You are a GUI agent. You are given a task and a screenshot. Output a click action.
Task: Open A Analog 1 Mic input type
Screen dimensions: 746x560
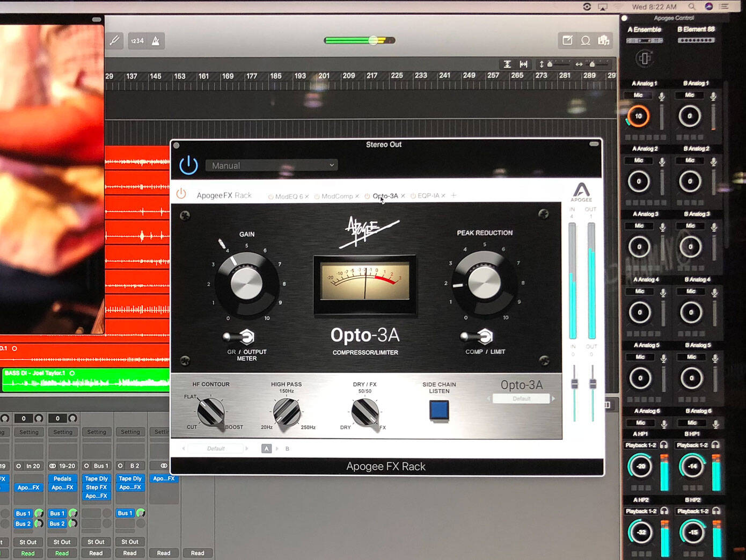pyautogui.click(x=638, y=95)
